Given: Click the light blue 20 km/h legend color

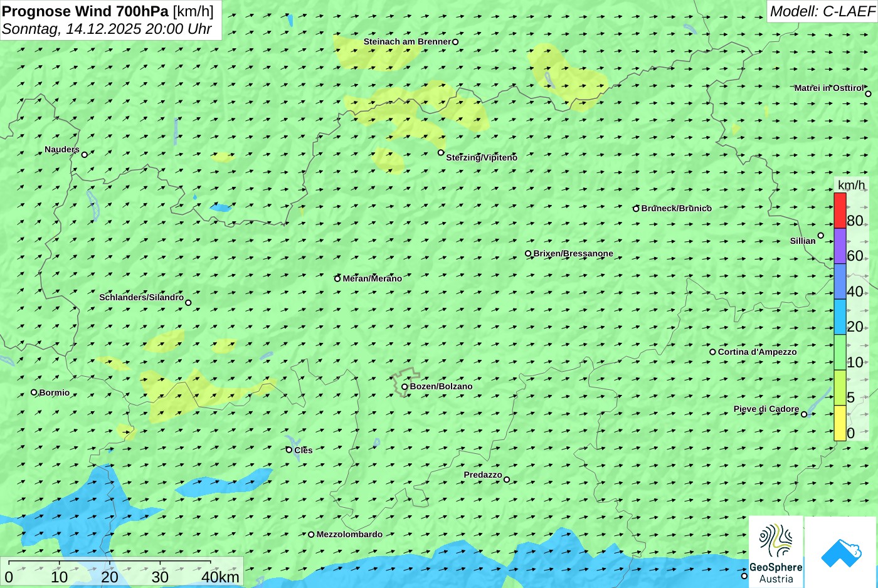Looking at the screenshot, I should tap(840, 317).
